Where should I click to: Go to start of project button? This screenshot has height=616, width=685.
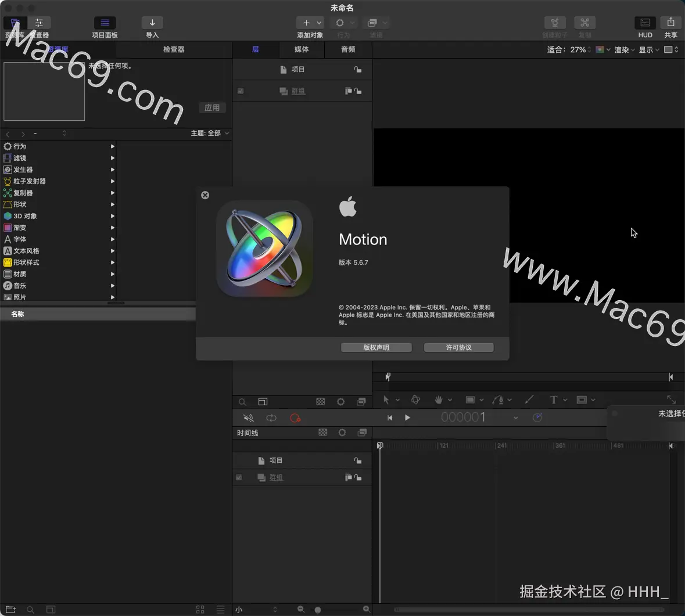click(x=390, y=418)
